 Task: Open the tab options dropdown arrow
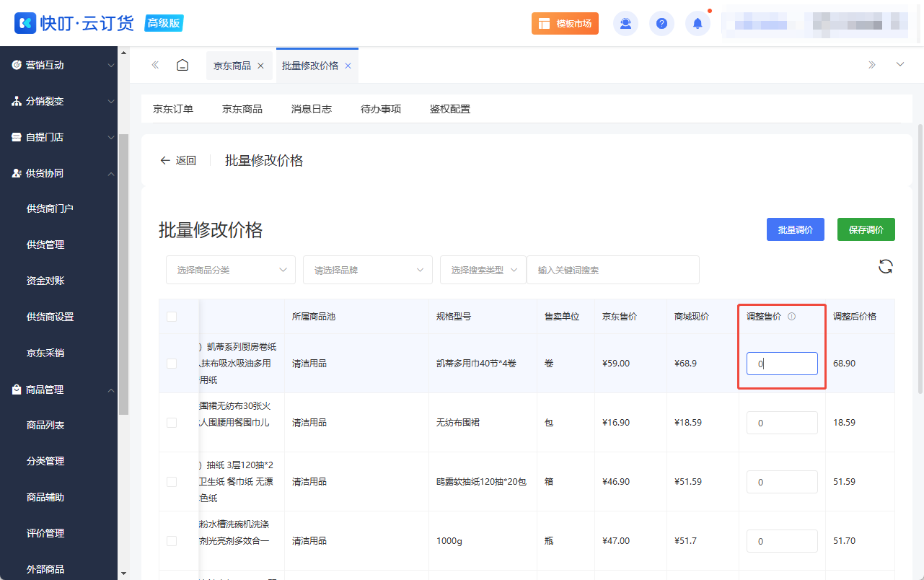click(x=900, y=65)
